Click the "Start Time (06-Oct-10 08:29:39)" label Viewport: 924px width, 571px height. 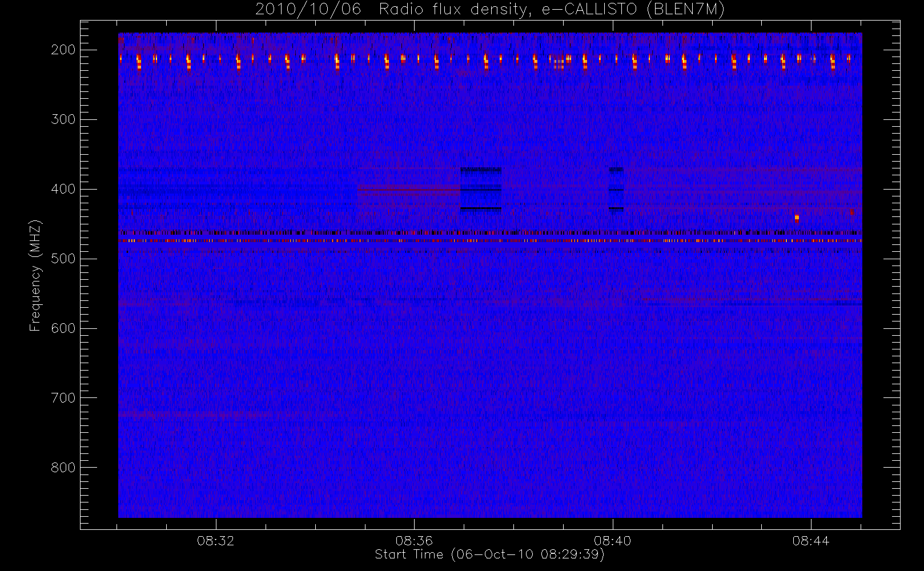[489, 554]
